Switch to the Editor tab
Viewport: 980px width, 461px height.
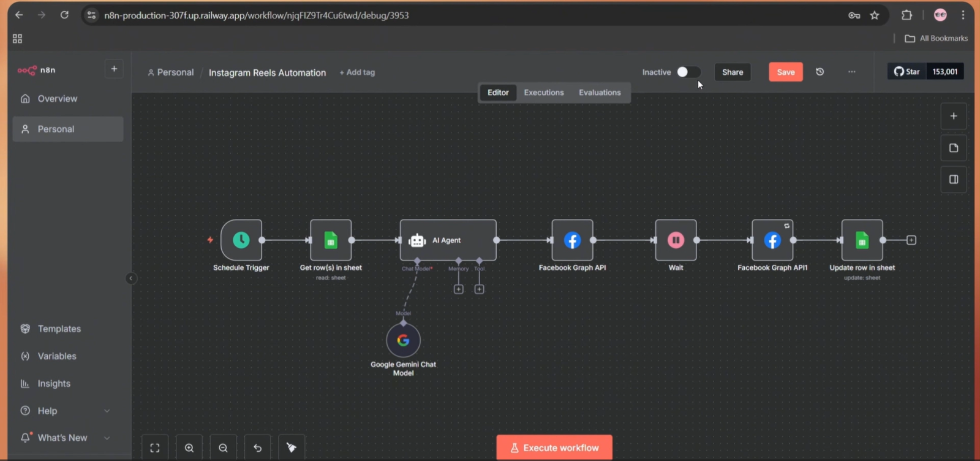tap(498, 93)
